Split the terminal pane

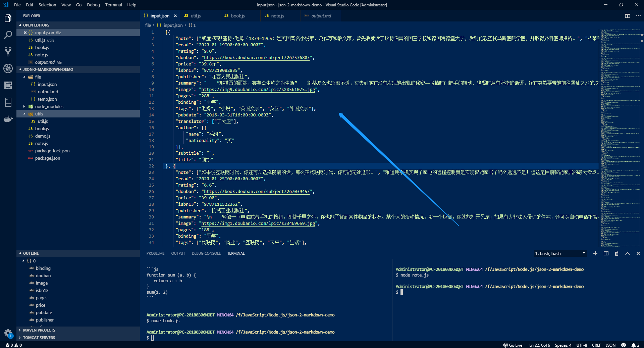coord(606,253)
